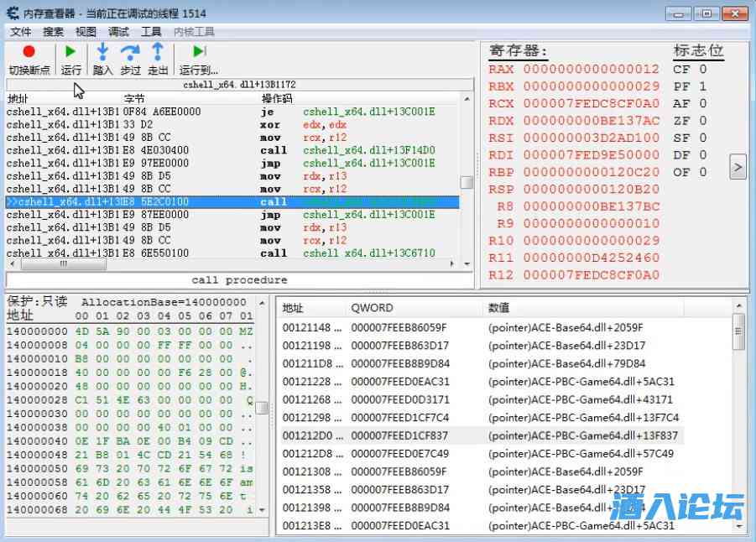Click the QWORD column header
Viewport: 756px width, 542px height.
[372, 308]
